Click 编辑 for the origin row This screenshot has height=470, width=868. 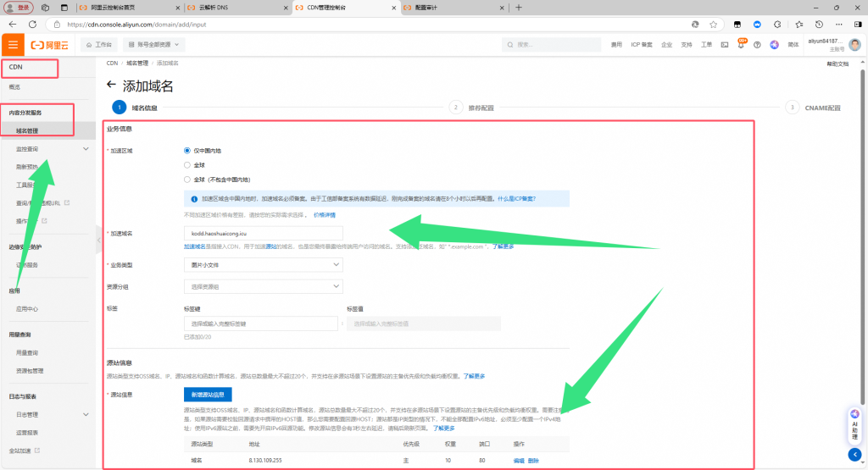(x=519, y=461)
